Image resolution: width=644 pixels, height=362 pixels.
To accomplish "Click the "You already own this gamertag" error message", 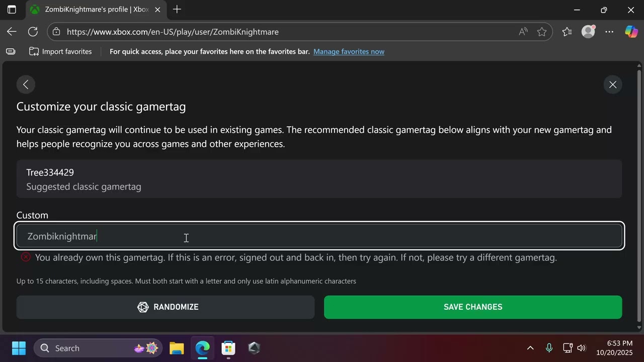I will 296,257.
